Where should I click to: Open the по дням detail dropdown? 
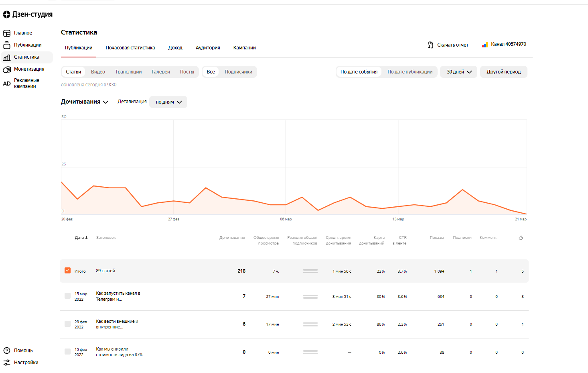168,102
